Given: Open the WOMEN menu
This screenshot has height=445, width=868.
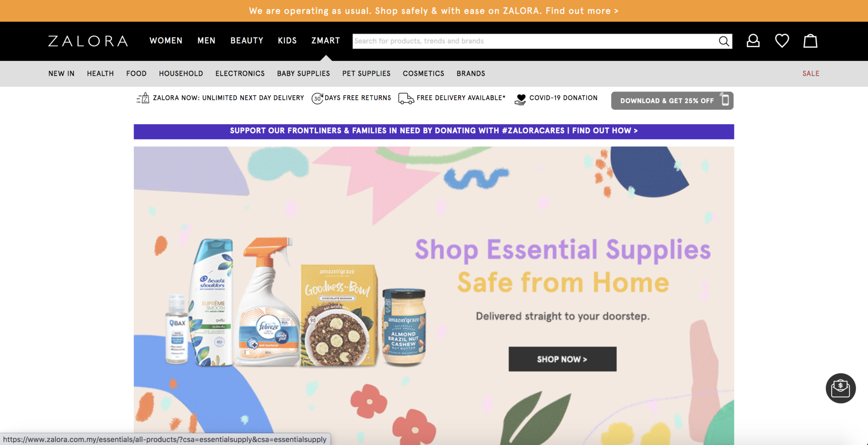Looking at the screenshot, I should tap(166, 41).
